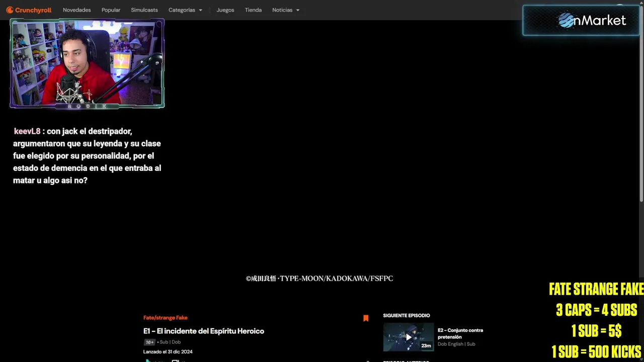Open the Fate/strange Fake series link
Viewport: 644px width, 362px height.
click(166, 318)
